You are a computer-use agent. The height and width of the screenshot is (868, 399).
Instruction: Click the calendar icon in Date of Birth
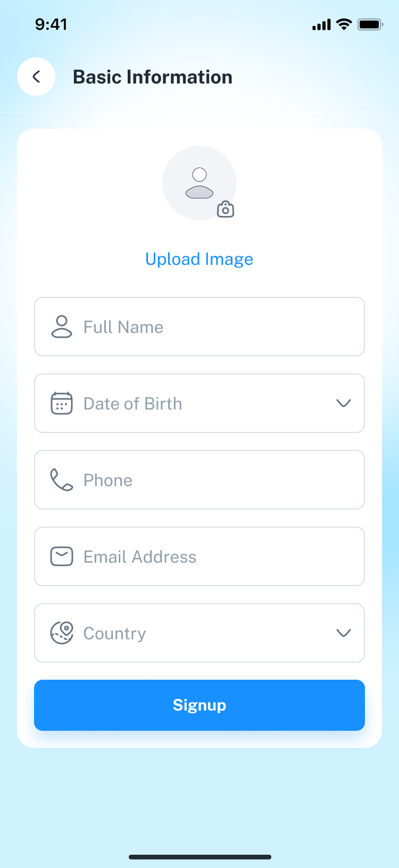point(62,403)
